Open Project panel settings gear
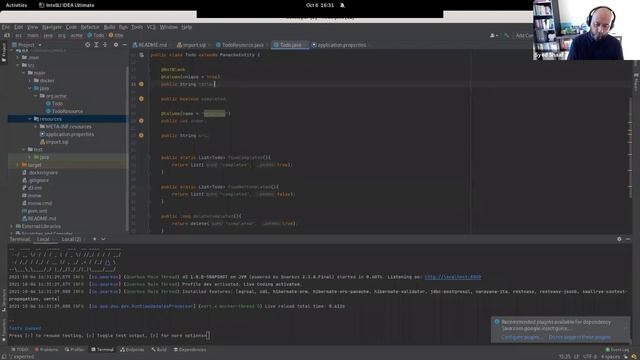The image size is (640, 360). (116, 45)
